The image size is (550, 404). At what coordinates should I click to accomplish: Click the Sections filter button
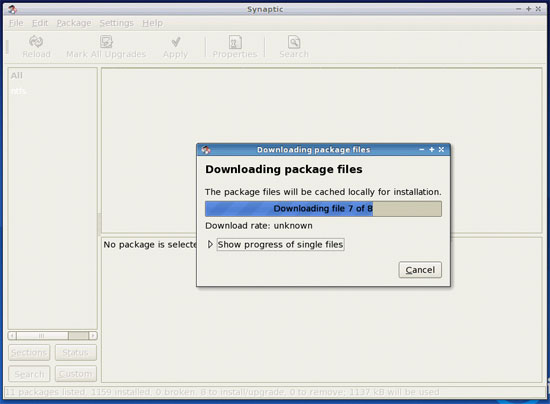pyautogui.click(x=29, y=352)
